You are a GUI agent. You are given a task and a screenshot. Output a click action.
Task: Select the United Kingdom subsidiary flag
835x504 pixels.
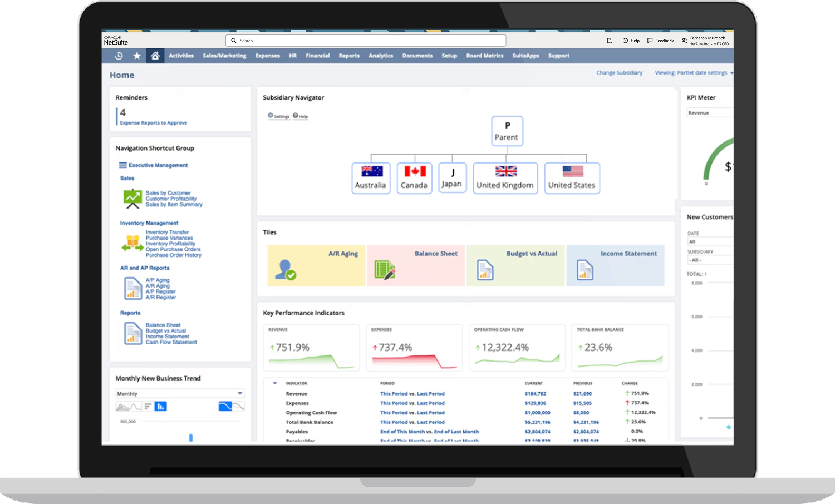(506, 171)
